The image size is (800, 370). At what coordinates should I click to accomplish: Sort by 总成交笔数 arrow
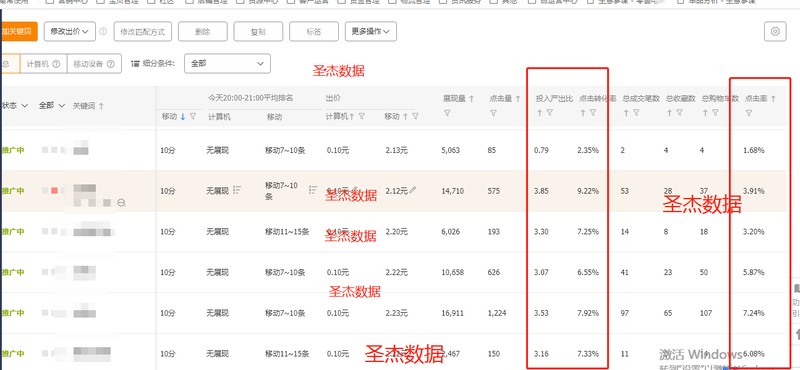pyautogui.click(x=626, y=113)
